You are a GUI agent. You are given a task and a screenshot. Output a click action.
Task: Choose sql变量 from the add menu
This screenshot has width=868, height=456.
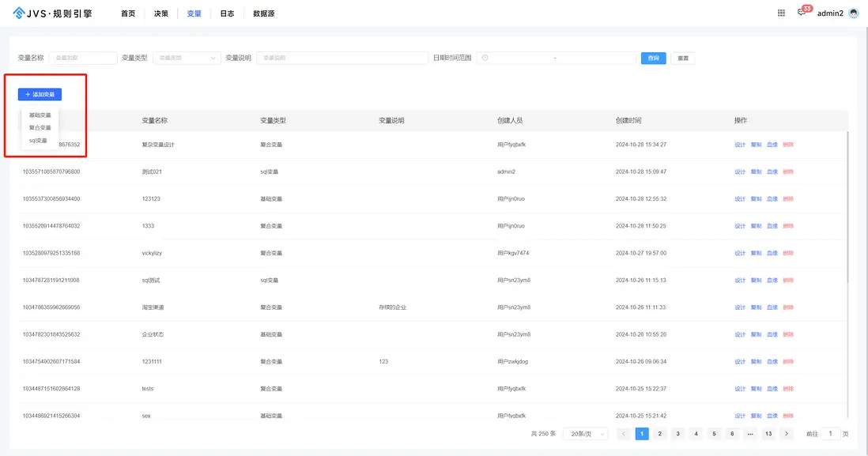click(x=38, y=141)
